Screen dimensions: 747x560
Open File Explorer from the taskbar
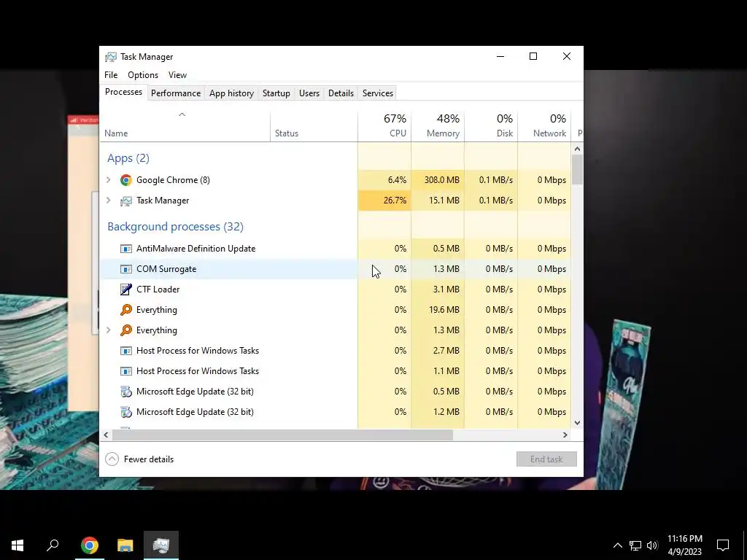pos(125,545)
